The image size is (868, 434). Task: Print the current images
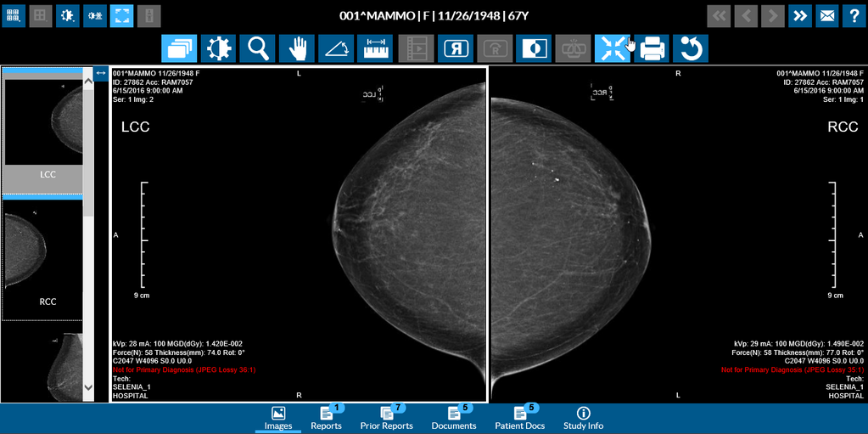(652, 49)
